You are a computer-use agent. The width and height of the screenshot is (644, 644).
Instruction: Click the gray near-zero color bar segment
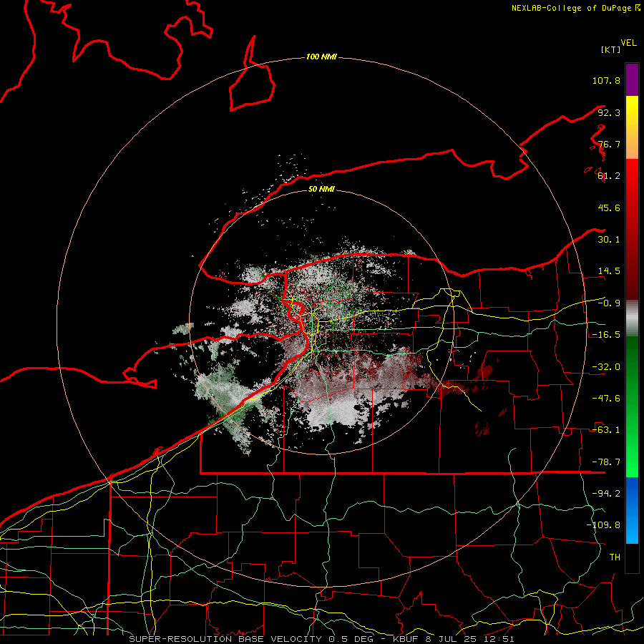[632, 318]
